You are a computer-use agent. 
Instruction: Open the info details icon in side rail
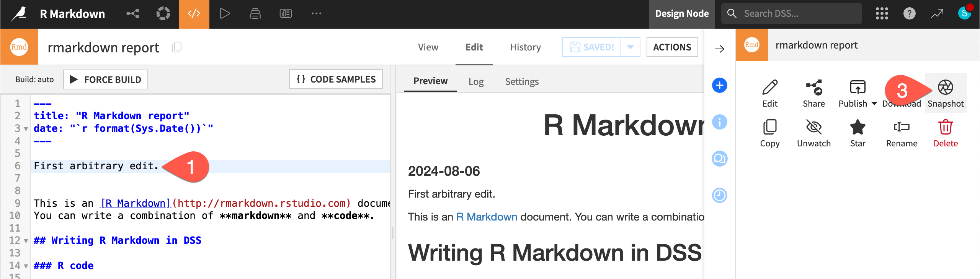720,122
